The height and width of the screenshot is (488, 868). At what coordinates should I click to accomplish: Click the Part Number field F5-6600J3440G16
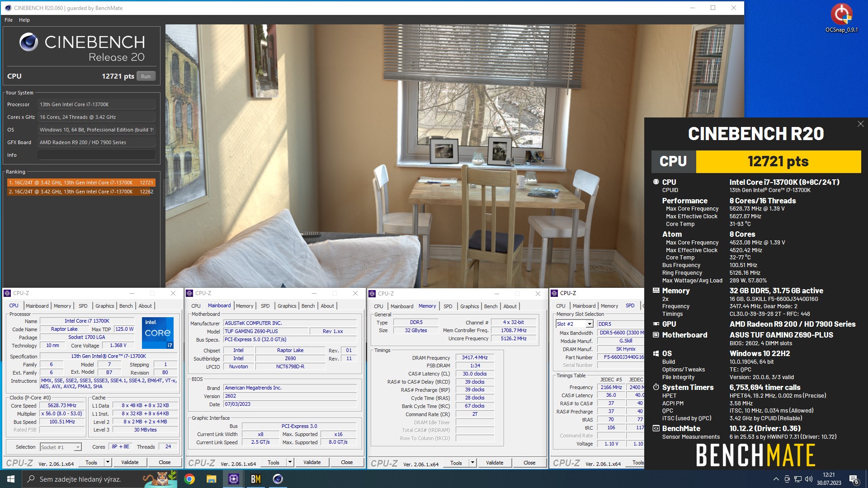point(621,357)
